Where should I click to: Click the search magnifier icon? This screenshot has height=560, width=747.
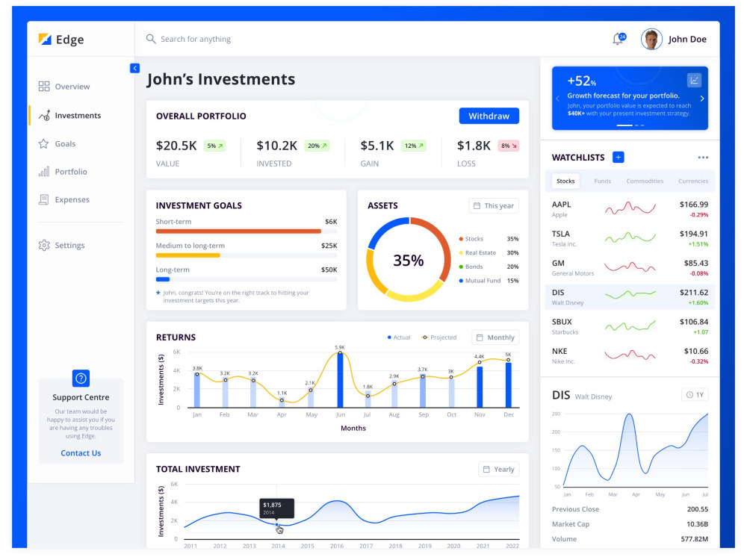[150, 38]
